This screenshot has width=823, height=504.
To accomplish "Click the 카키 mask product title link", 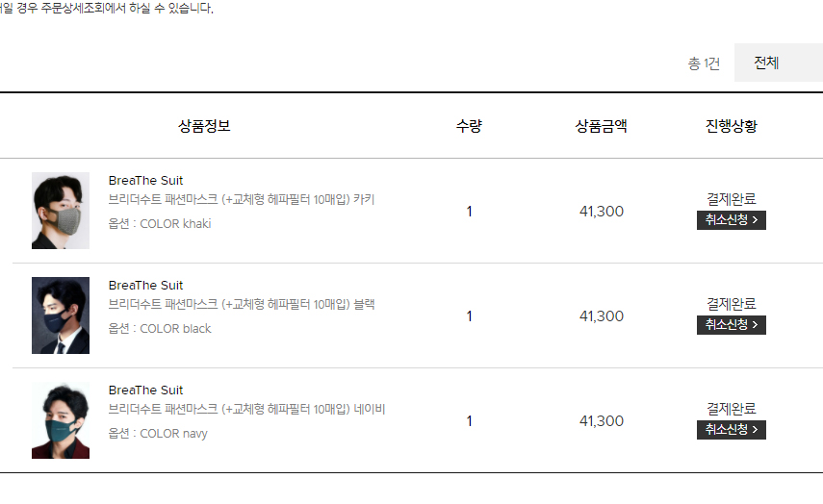I will click(x=242, y=200).
